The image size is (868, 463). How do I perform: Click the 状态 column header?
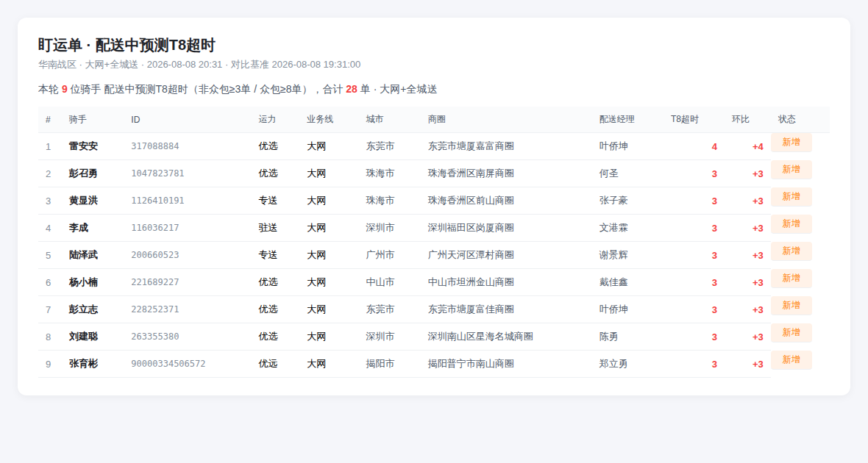(786, 120)
